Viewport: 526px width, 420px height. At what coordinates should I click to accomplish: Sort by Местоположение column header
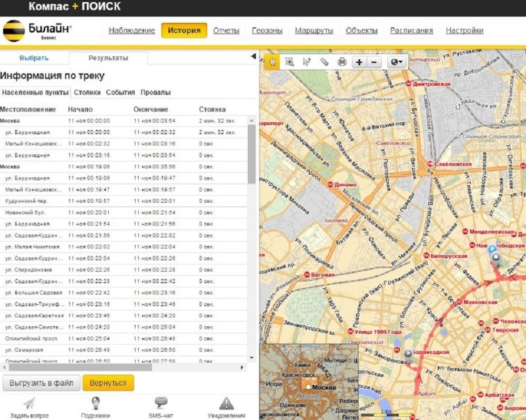tap(28, 109)
